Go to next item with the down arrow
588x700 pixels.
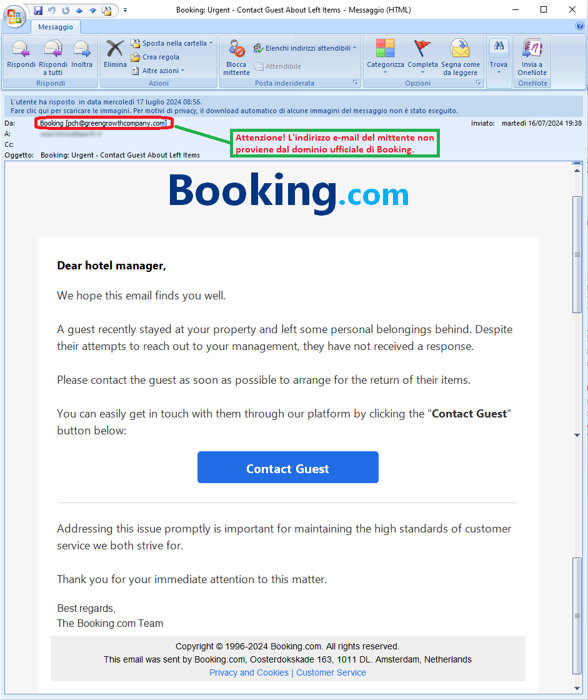(92, 10)
